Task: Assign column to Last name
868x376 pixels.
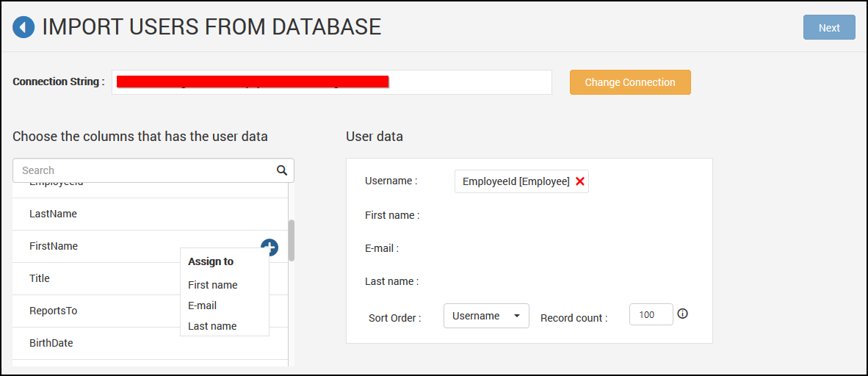Action: (x=212, y=326)
